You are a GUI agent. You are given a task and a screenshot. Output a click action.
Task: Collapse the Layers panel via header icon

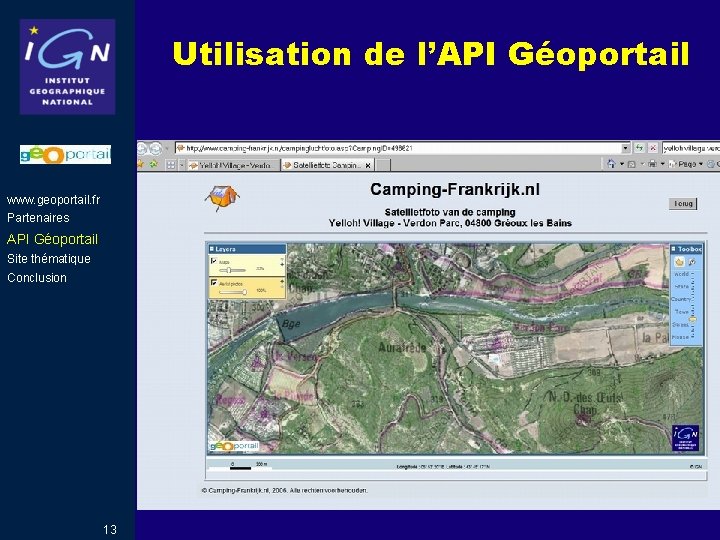point(212,249)
